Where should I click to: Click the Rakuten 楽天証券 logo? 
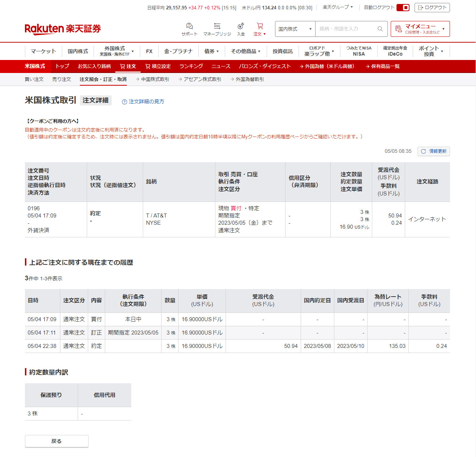click(63, 29)
